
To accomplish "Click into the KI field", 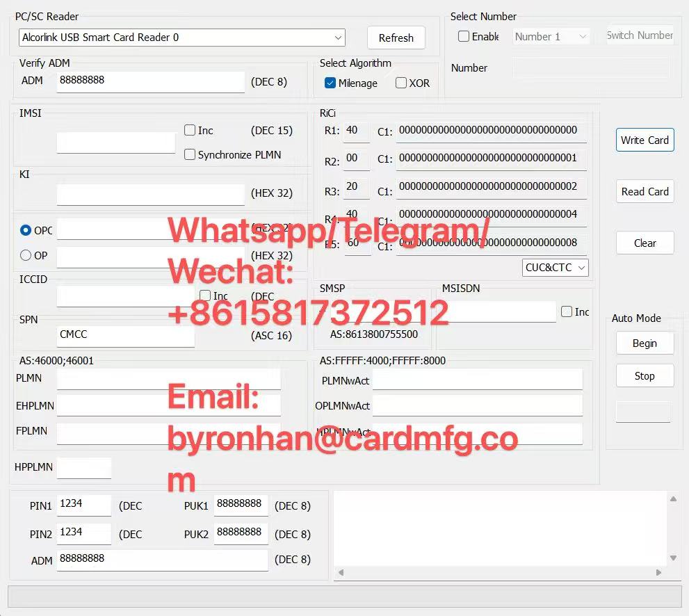I will coord(150,194).
